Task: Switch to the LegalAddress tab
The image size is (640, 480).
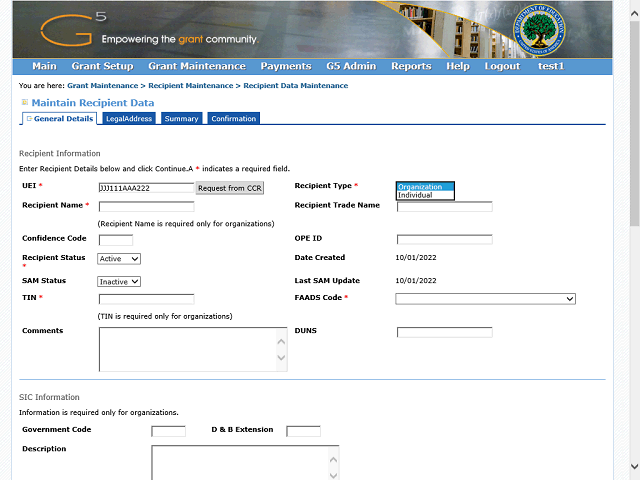Action: click(129, 118)
